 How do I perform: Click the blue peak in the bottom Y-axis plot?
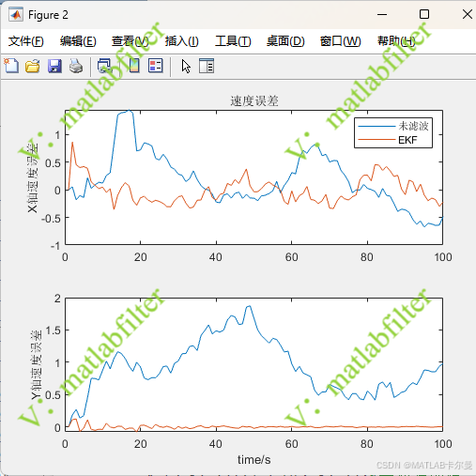pyautogui.click(x=249, y=307)
